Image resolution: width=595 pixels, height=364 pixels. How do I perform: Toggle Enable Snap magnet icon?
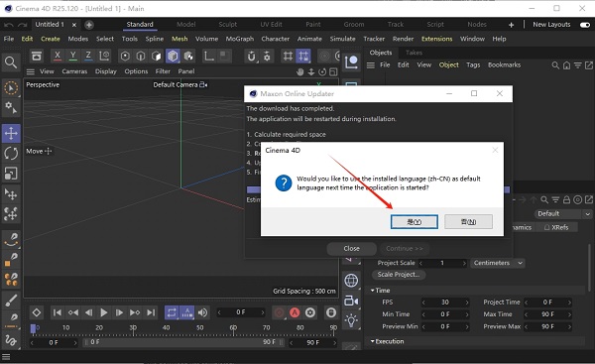(251, 57)
